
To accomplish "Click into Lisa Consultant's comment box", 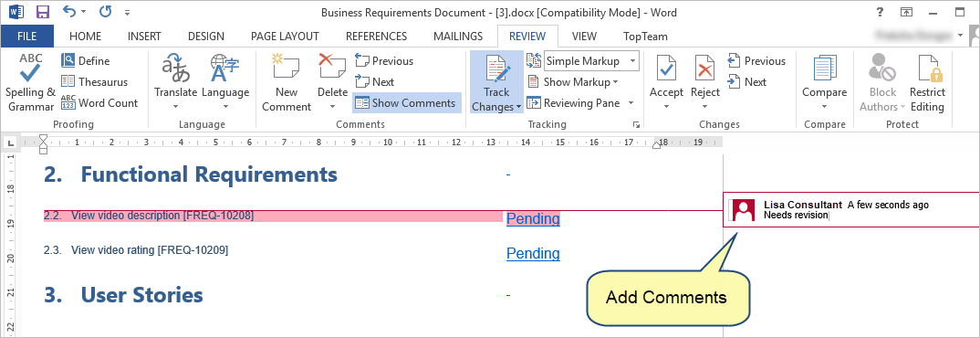I will point(850,210).
